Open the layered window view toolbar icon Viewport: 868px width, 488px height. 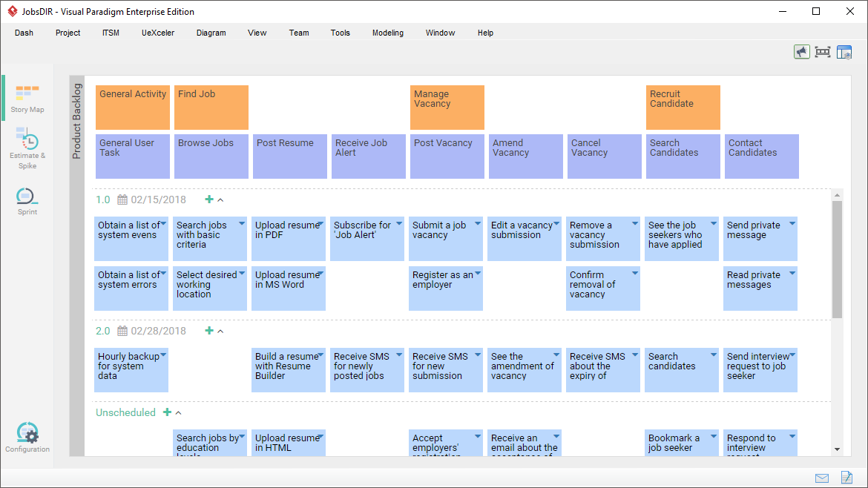point(844,52)
